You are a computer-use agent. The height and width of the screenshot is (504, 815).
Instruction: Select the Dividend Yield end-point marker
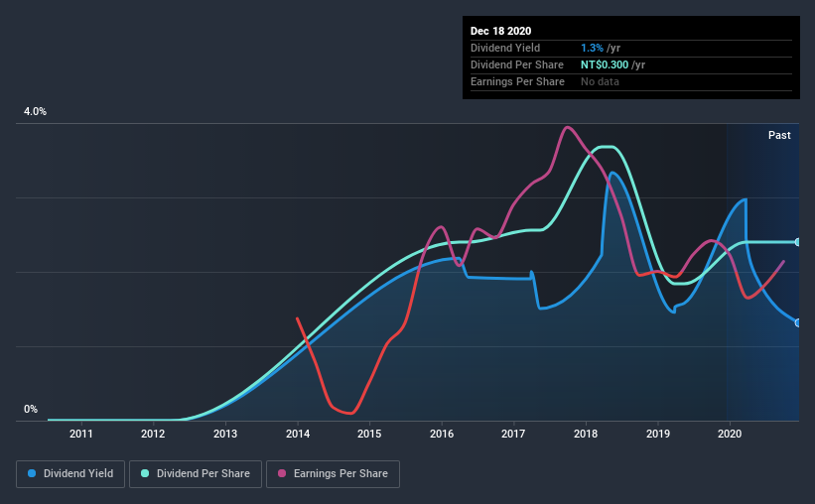[x=797, y=323]
